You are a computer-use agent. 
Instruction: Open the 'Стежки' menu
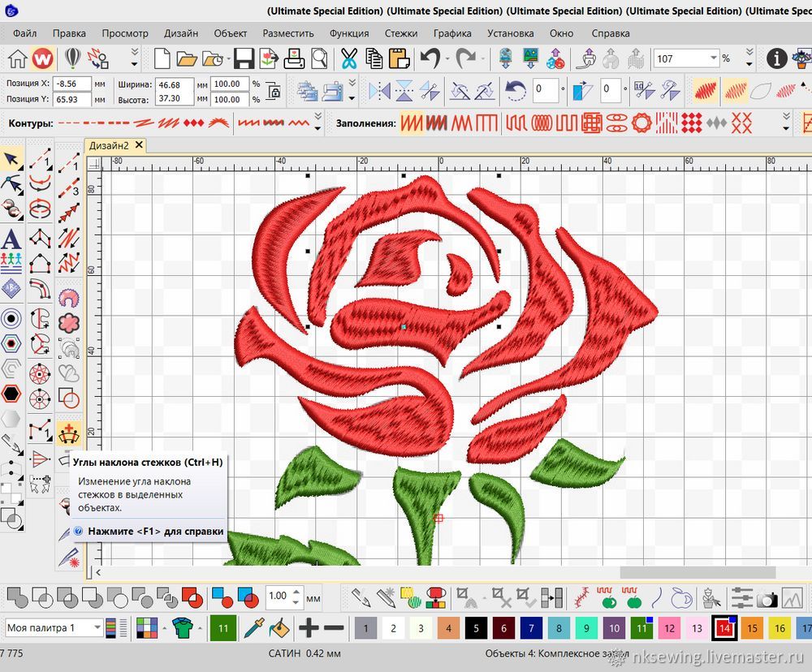(x=401, y=33)
